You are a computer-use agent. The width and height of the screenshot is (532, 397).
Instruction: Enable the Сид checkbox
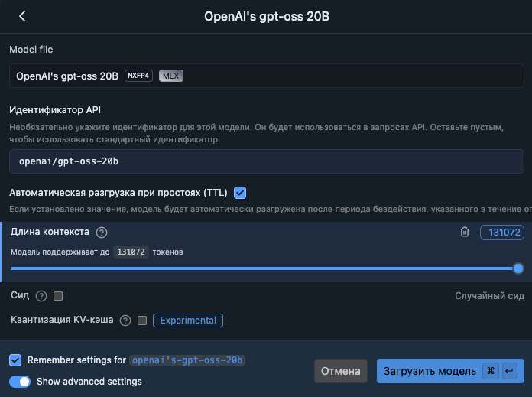[58, 296]
